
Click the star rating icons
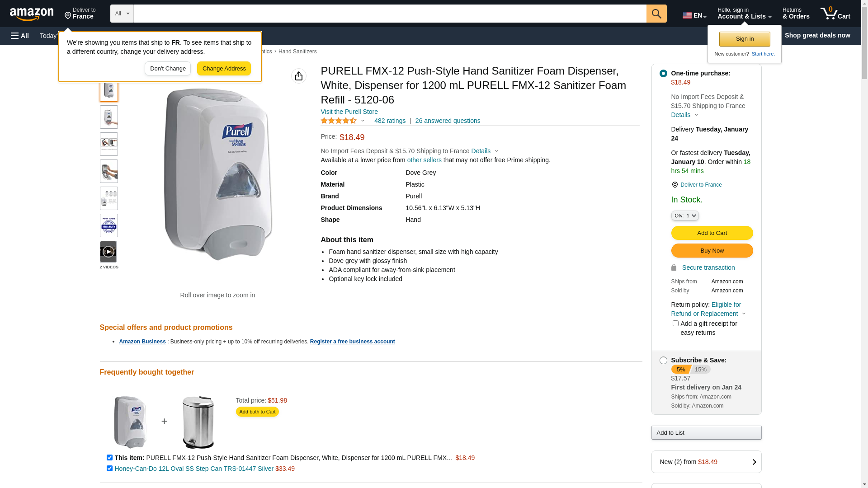(339, 121)
